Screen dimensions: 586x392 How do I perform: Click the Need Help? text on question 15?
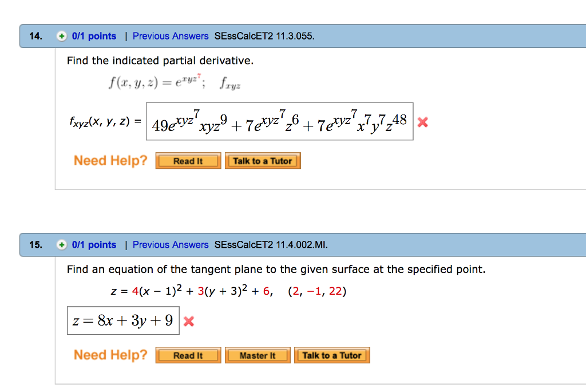tap(110, 355)
